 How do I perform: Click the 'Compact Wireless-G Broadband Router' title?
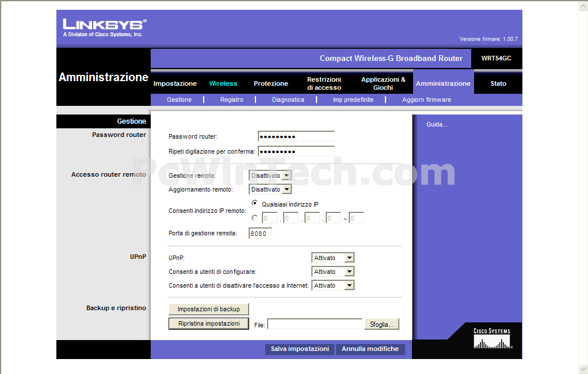(391, 58)
